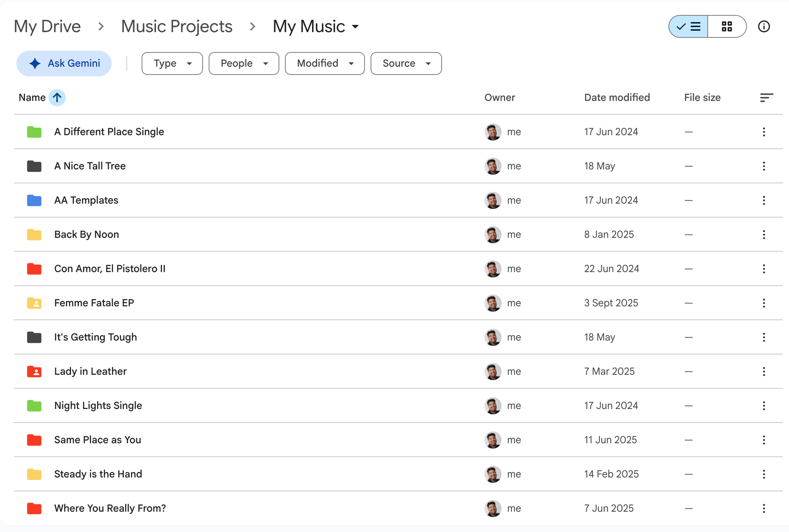The width and height of the screenshot is (789, 532).
Task: Switch to grid layout view
Action: [x=727, y=26]
